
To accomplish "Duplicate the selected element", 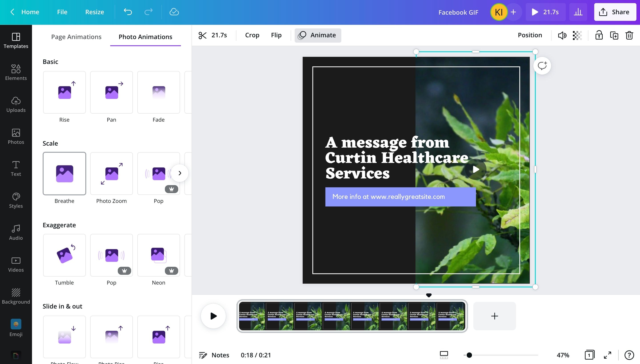I will [x=614, y=35].
